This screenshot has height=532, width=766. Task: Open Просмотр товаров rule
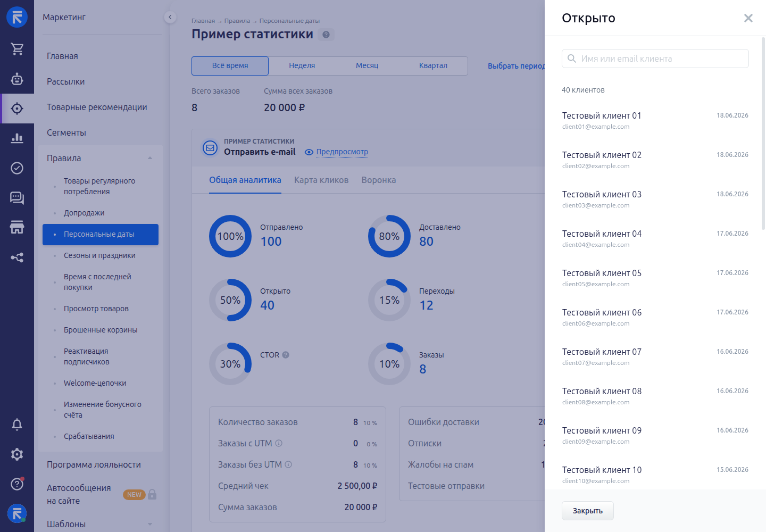click(x=96, y=309)
